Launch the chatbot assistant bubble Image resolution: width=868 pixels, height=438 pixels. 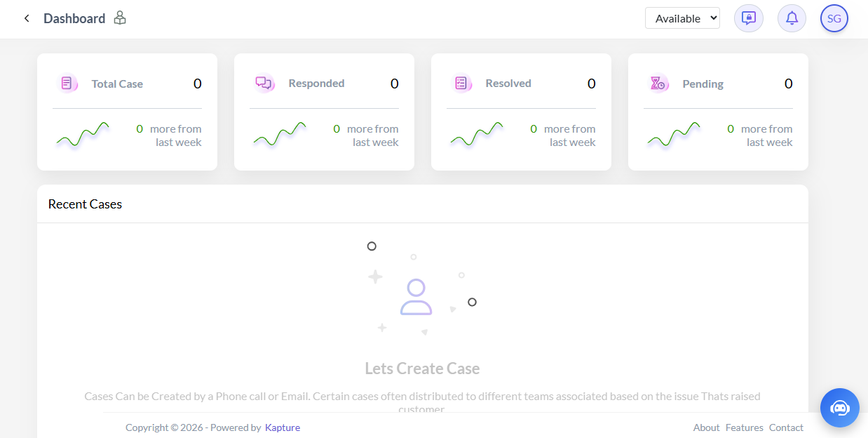point(839,408)
